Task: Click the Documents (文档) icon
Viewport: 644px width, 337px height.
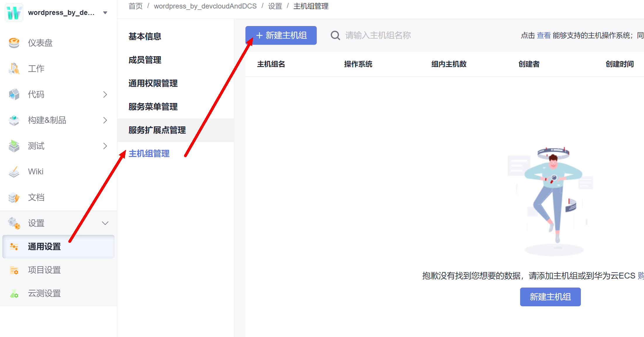Action: [x=14, y=197]
